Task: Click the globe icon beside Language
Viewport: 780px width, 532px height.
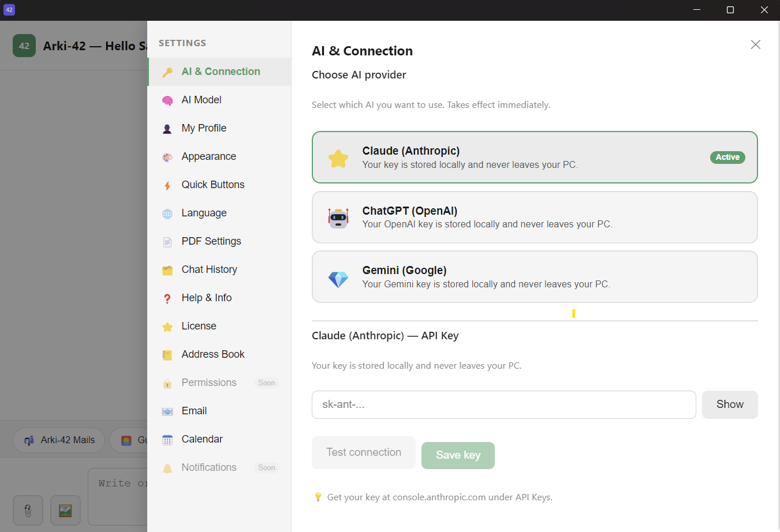Action: pos(167,213)
